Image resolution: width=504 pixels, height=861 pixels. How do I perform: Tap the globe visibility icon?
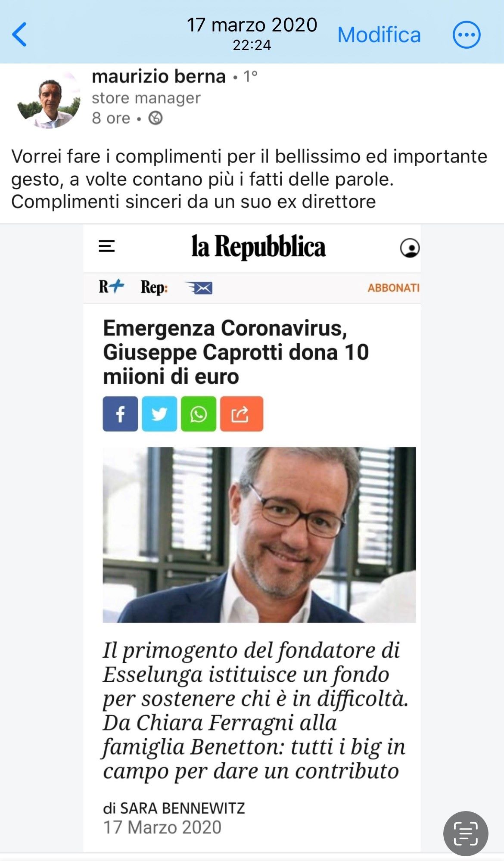coord(156,118)
